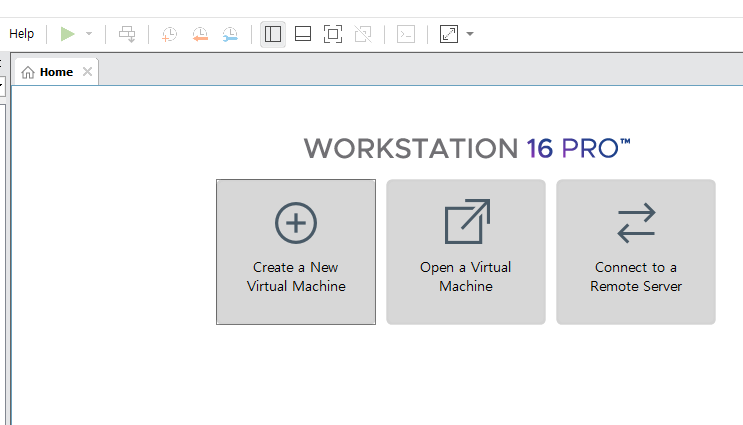
Task: Click Connect to a Remote Server
Action: (x=636, y=252)
